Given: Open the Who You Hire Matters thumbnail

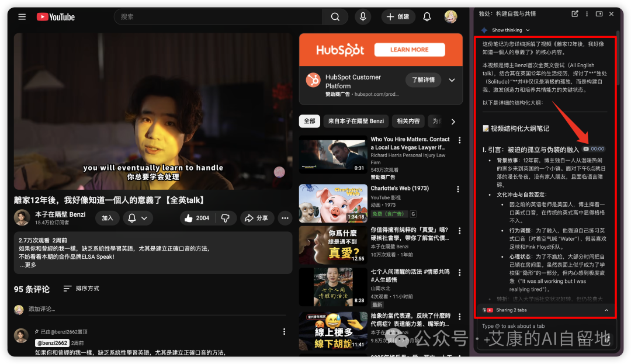Looking at the screenshot, I should pyautogui.click(x=333, y=154).
